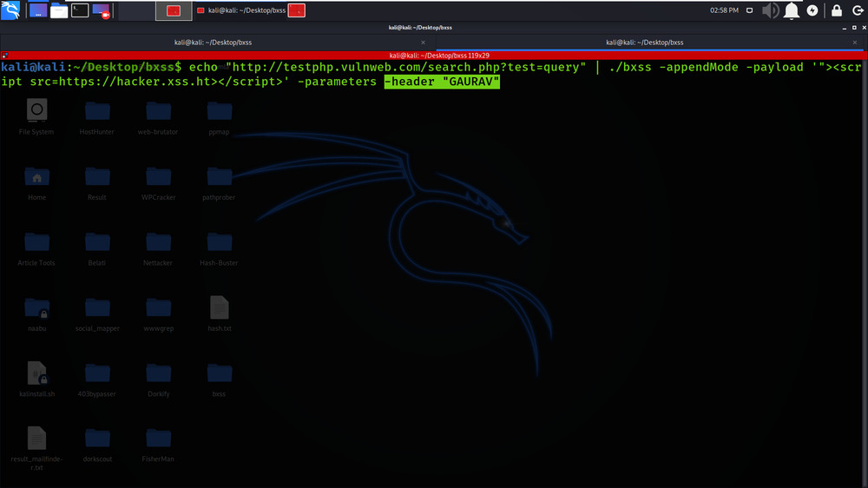The image size is (868, 488).
Task: Switch to the first kali@kali terminal tab
Action: coord(214,42)
